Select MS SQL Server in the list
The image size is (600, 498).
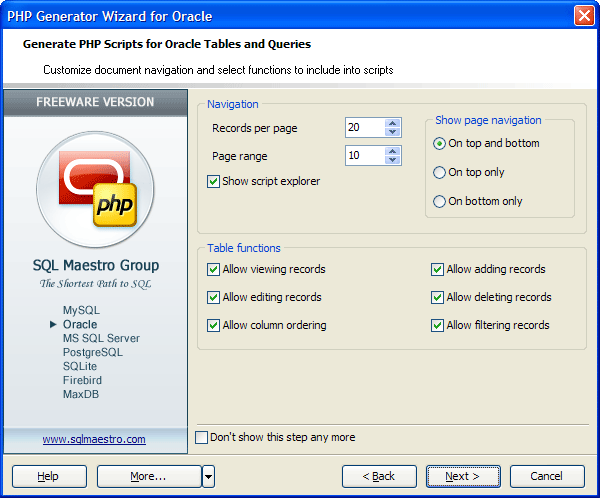(101, 338)
